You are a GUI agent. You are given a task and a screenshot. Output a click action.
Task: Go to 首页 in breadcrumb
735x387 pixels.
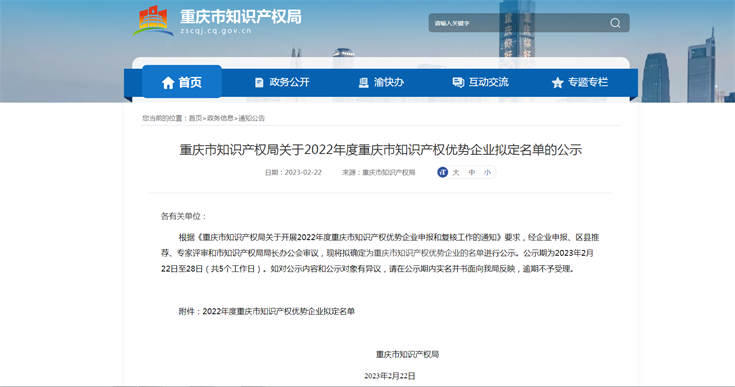click(195, 118)
